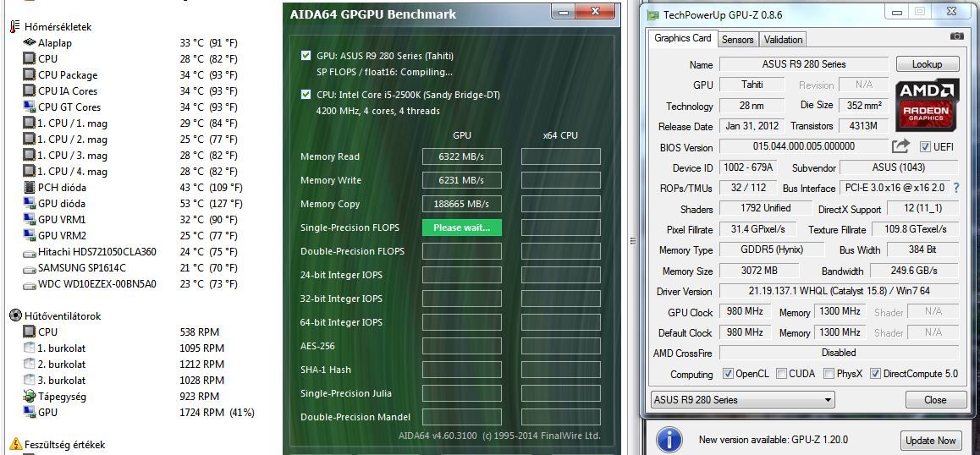Click the 1. CPU / 4. mag icon

tap(30, 171)
